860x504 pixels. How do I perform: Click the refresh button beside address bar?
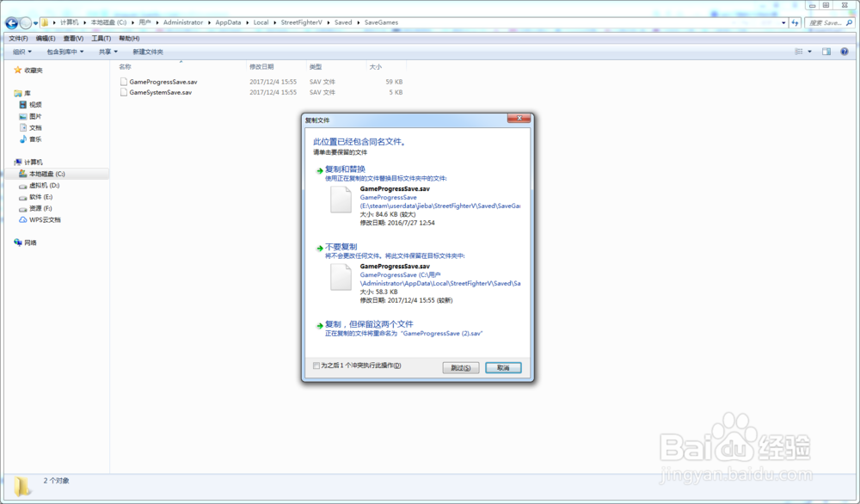click(x=795, y=22)
